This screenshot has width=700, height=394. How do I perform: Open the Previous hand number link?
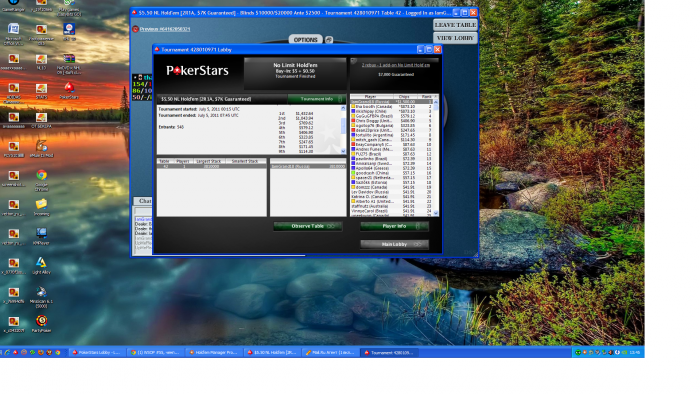pyautogui.click(x=165, y=29)
